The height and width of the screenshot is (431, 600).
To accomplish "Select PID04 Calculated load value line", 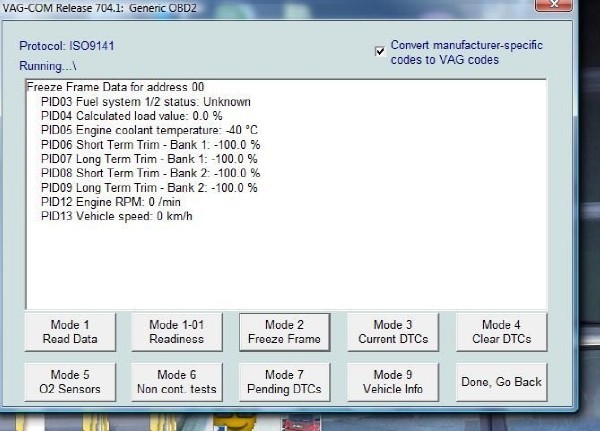I will click(x=132, y=116).
